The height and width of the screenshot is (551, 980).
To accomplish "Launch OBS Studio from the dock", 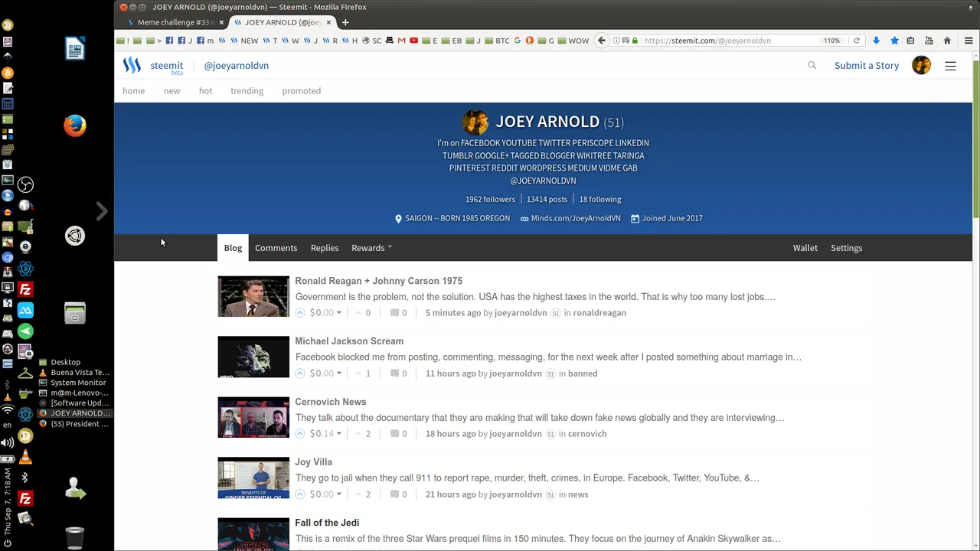I will pyautogui.click(x=26, y=184).
